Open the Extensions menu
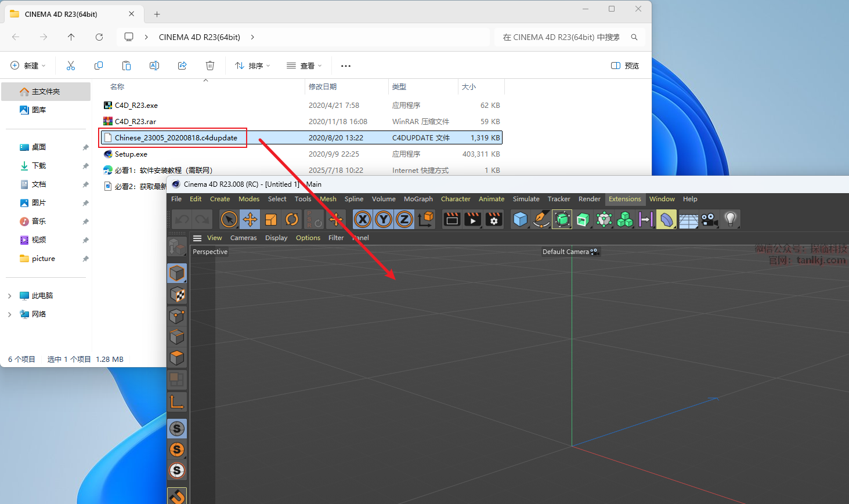849x504 pixels. (x=624, y=199)
